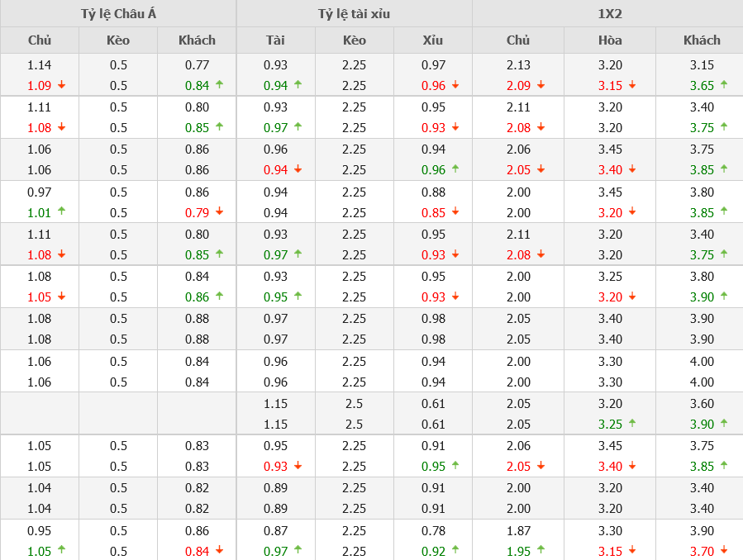Click the Tài column header
The width and height of the screenshot is (743, 560).
tap(275, 40)
